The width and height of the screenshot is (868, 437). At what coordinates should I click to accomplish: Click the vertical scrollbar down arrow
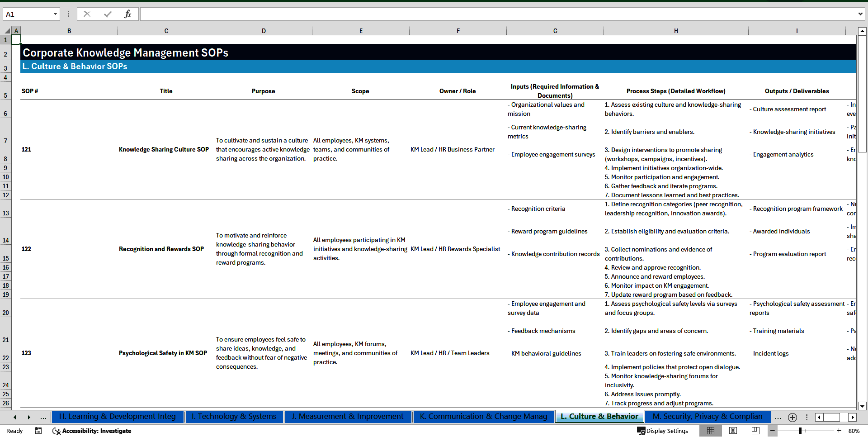[x=863, y=406]
